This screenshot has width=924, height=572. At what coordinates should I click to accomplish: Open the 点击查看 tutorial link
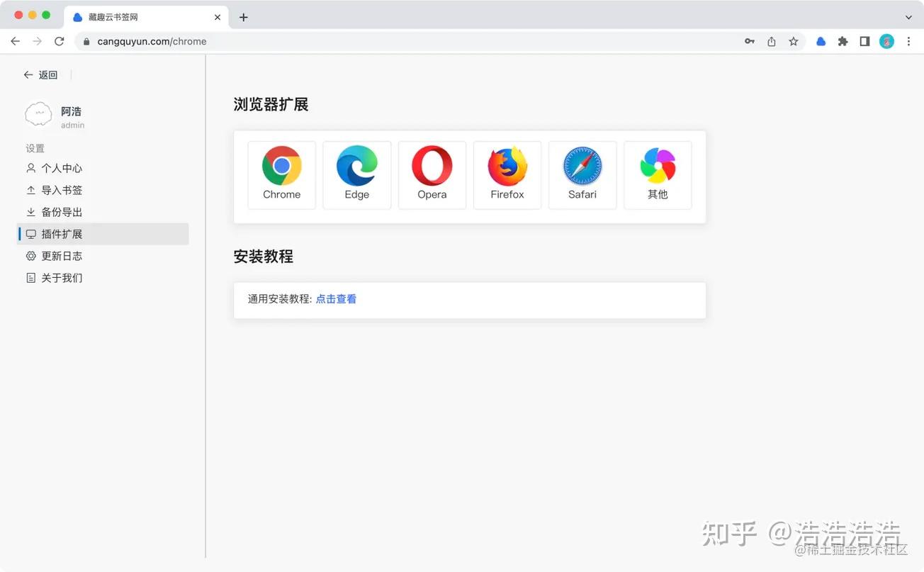(x=336, y=299)
